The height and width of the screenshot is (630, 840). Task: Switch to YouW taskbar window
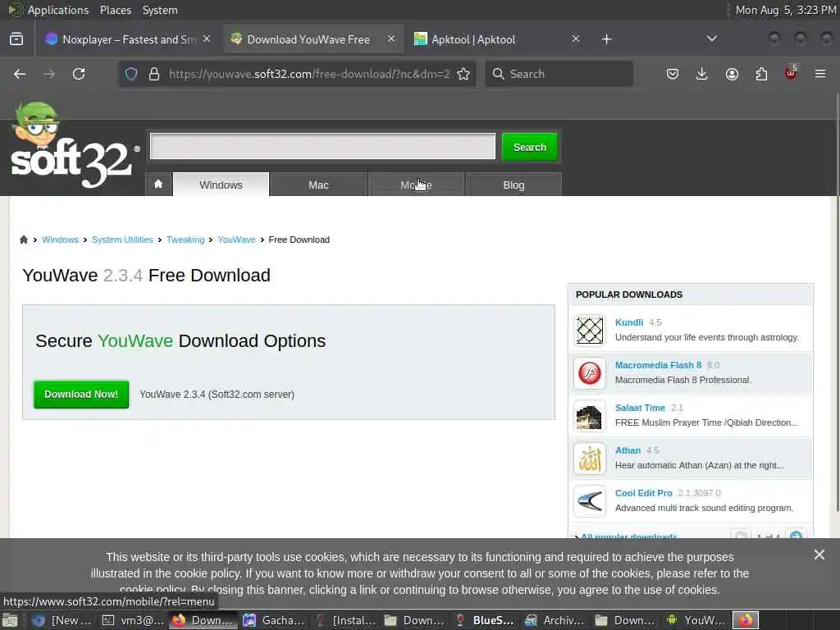coord(696,620)
